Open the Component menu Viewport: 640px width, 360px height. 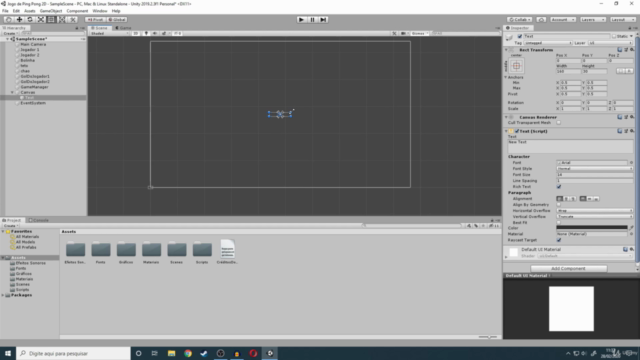click(x=77, y=11)
